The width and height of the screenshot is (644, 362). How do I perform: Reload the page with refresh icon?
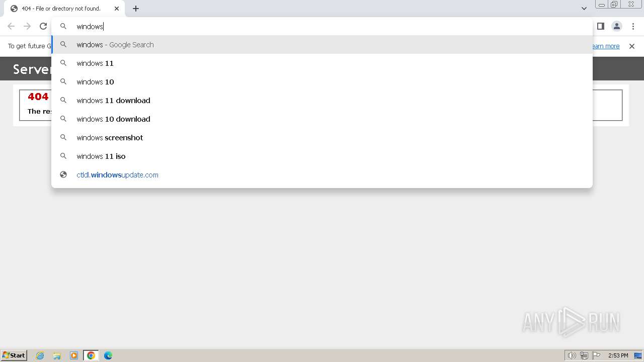click(43, 26)
